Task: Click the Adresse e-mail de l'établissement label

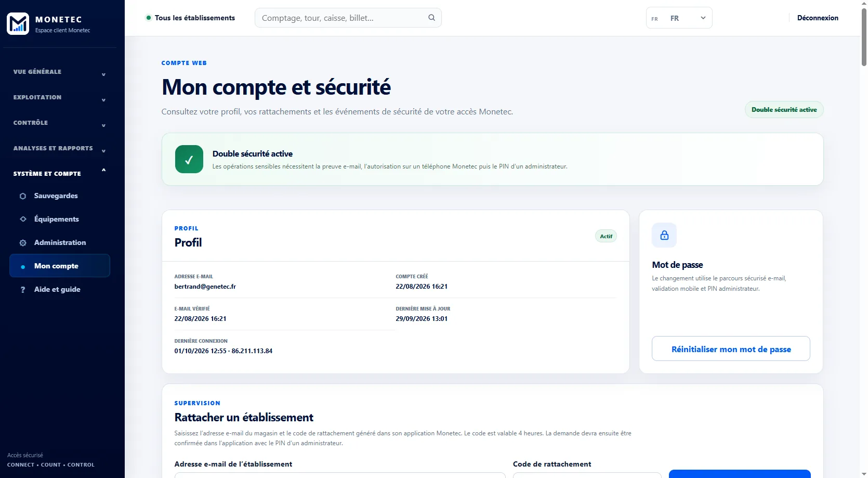Action: (233, 464)
